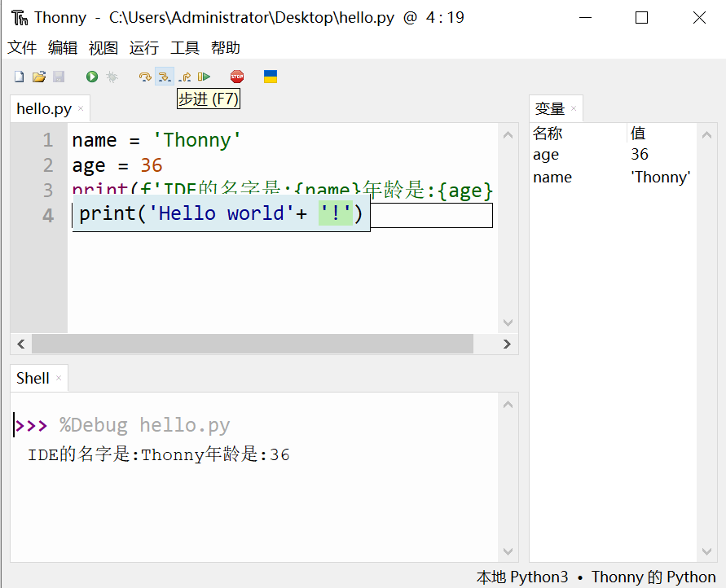The height and width of the screenshot is (588, 726).
Task: Click the Shell output IDE的名字是:Thonny年龄是:36
Action: (159, 454)
